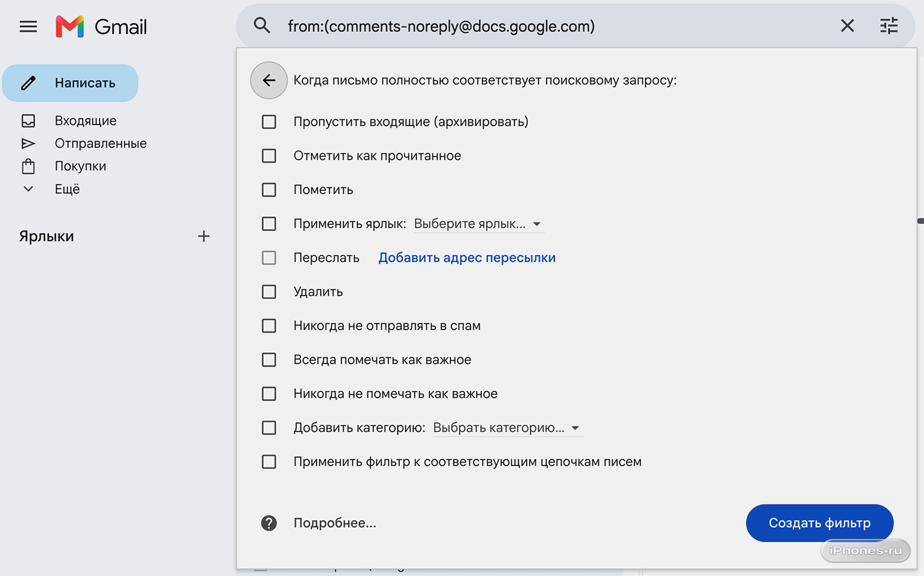Image resolution: width=924 pixels, height=576 pixels.
Task: Click the help question mark icon
Action: point(269,523)
